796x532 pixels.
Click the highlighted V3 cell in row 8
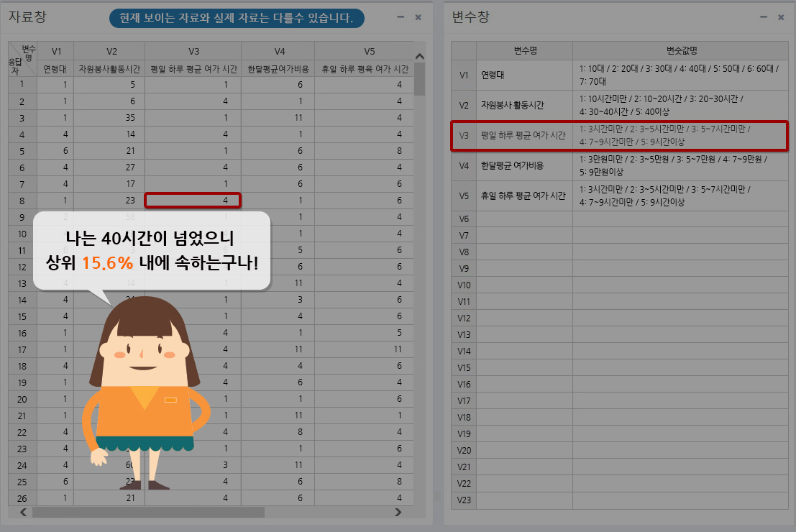coord(193,201)
